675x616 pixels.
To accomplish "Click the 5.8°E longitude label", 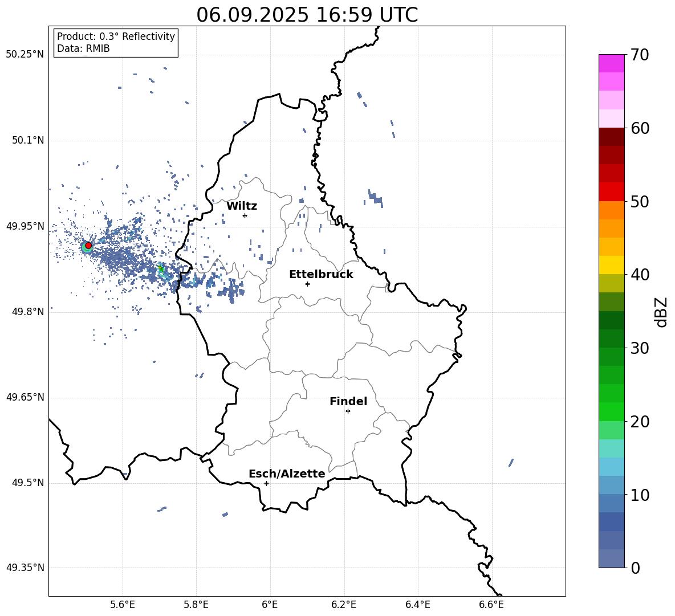I will [196, 605].
